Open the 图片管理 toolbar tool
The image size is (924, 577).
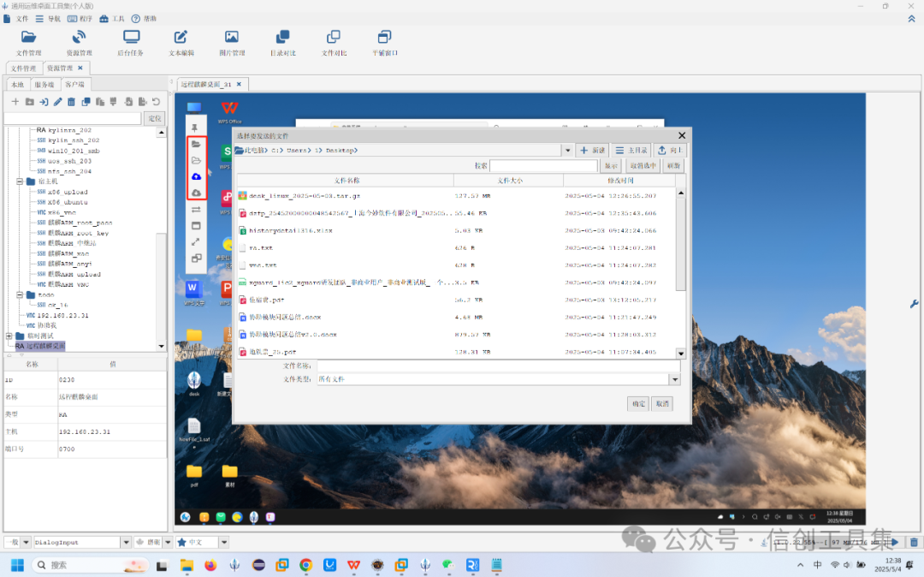pyautogui.click(x=232, y=43)
